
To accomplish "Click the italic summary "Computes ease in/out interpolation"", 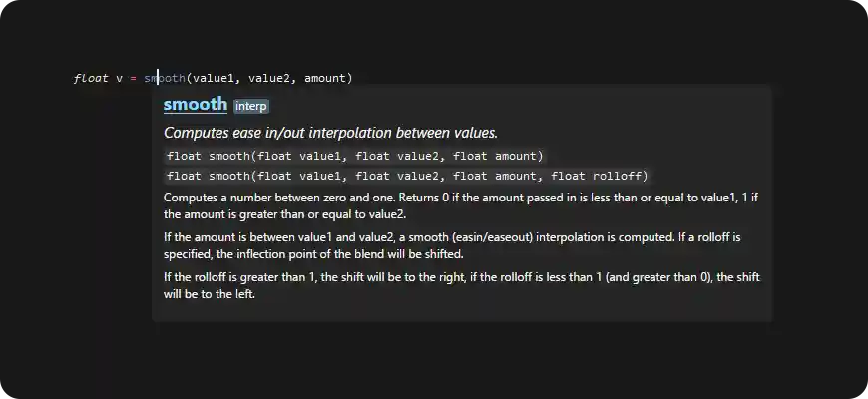I will tap(329, 133).
